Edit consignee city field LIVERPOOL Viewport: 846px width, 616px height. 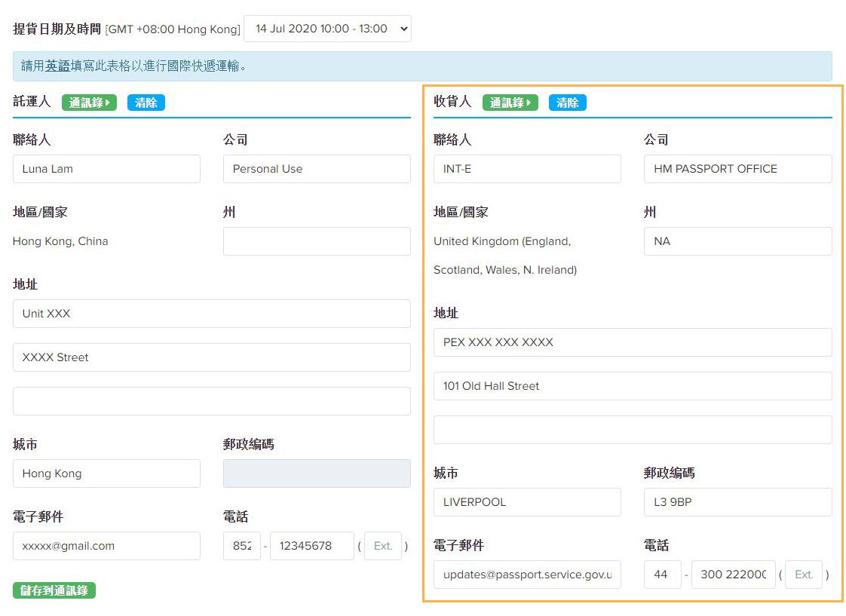tap(527, 502)
